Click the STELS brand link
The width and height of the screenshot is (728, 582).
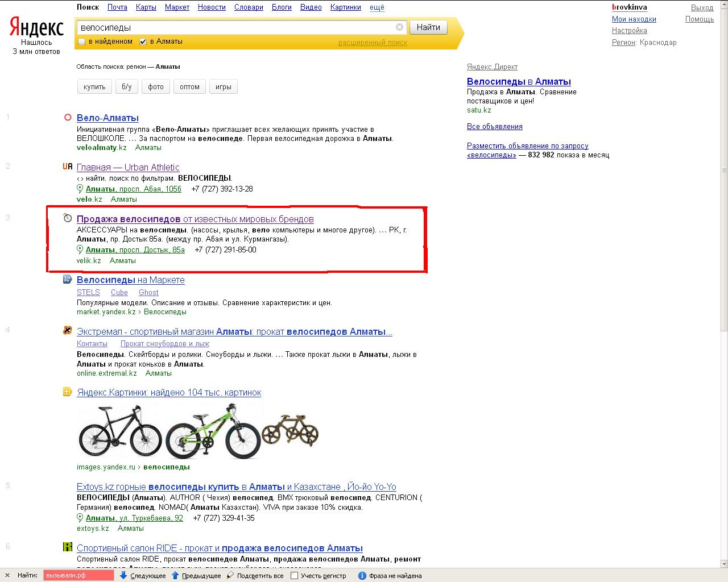(x=88, y=292)
